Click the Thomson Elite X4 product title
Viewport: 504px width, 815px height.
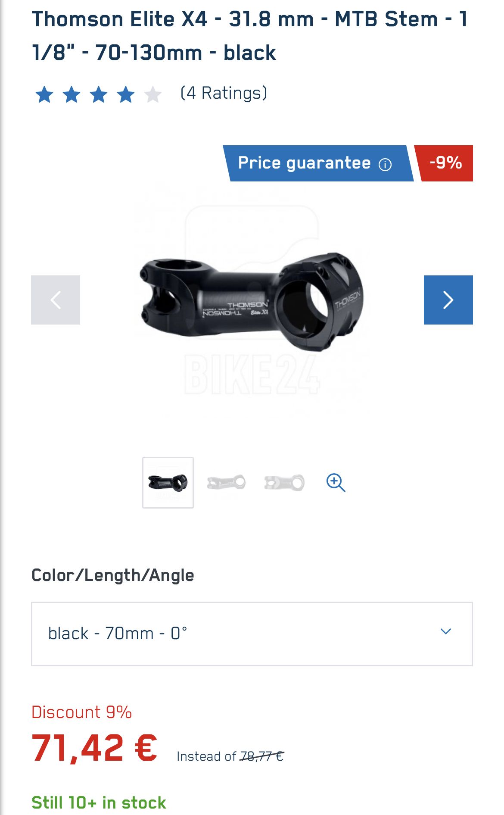click(250, 36)
